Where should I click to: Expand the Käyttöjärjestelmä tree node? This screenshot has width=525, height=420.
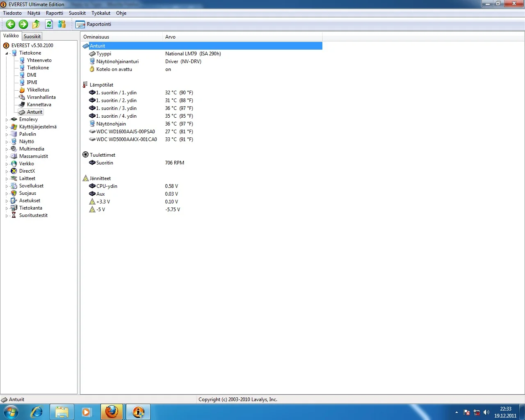click(7, 127)
